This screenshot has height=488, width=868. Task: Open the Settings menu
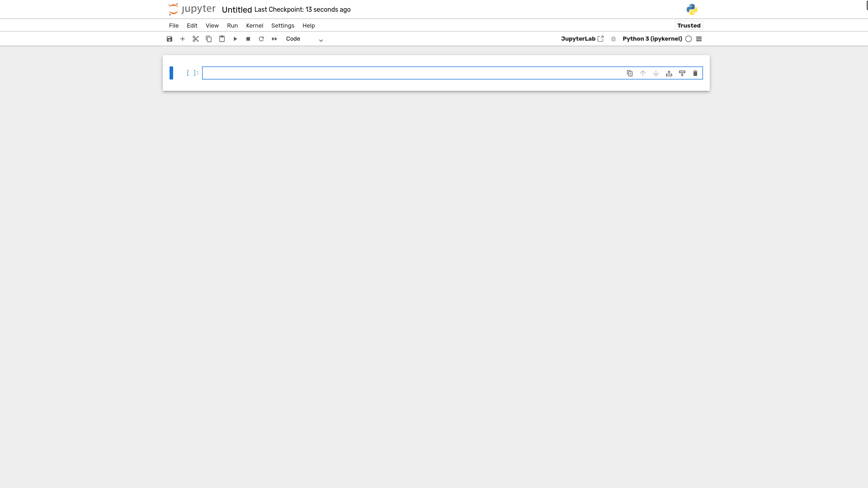click(x=283, y=26)
